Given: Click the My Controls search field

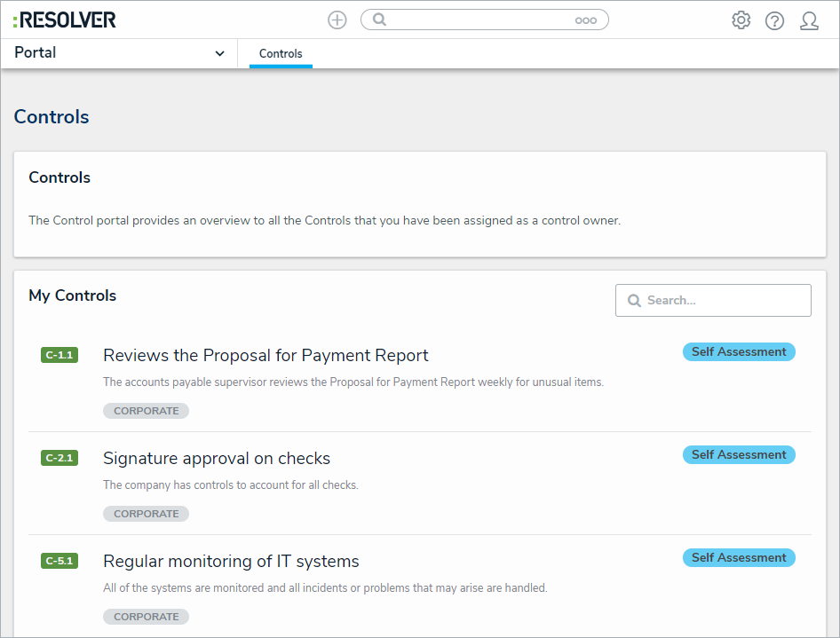Looking at the screenshot, I should click(724, 301).
